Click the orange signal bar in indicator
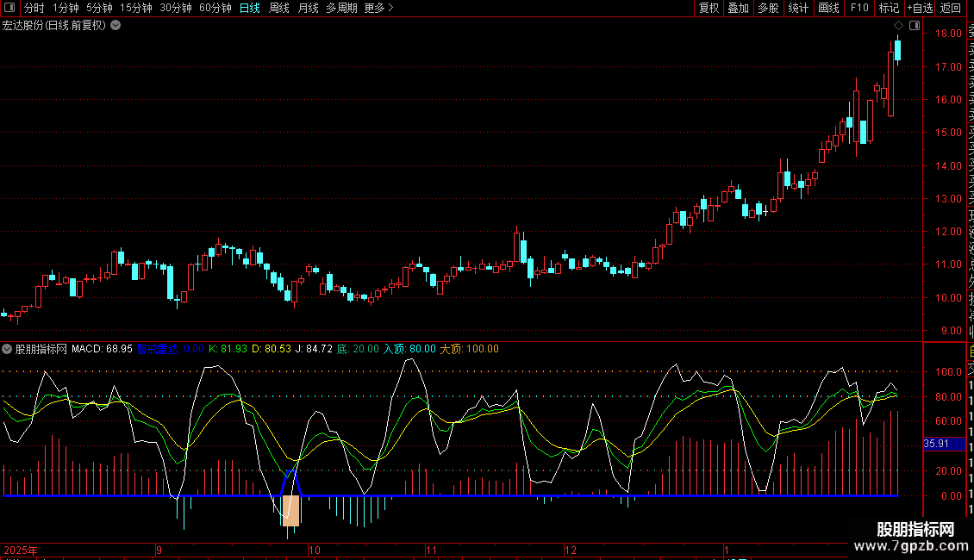Image resolution: width=974 pixels, height=560 pixels. (x=290, y=510)
